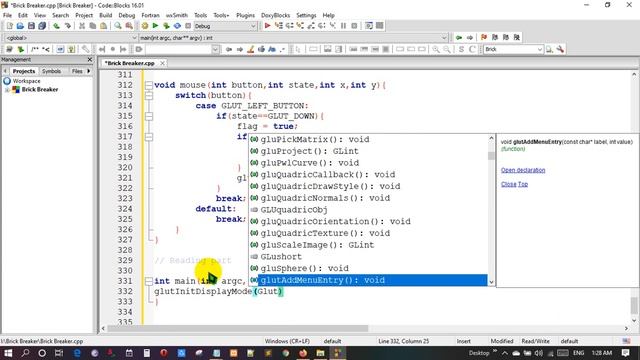640x360 pixels.
Task: Close the Brick Breaker.cpp editor tab
Action: (162, 63)
